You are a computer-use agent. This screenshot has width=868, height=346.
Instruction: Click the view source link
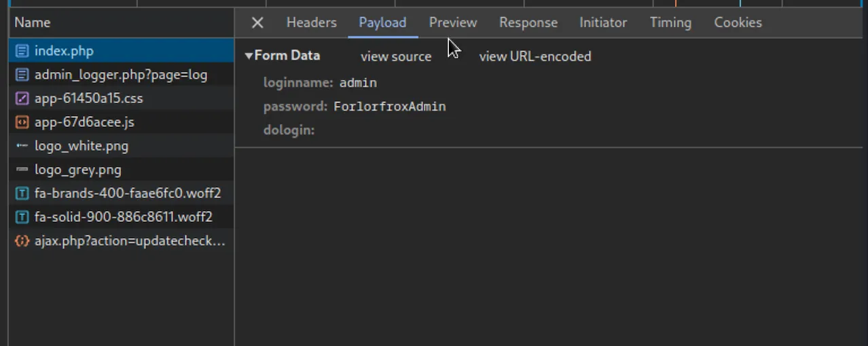[x=396, y=56]
